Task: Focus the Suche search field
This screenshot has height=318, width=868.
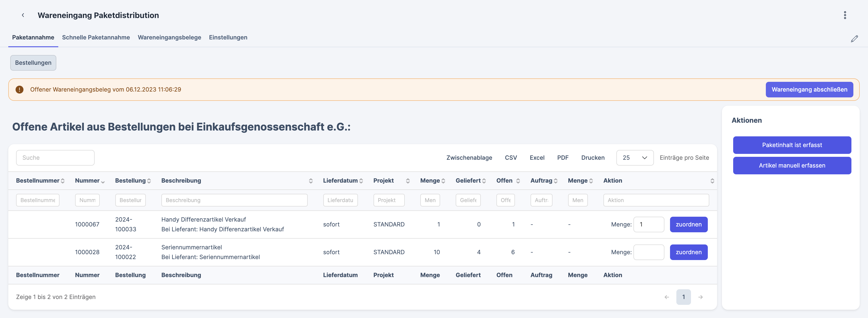Action: pyautogui.click(x=55, y=158)
